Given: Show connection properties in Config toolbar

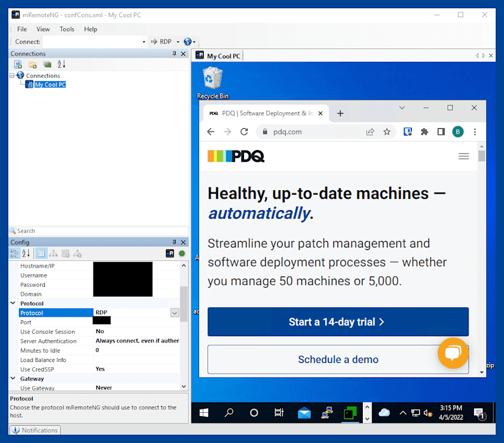Looking at the screenshot, I should [x=41, y=253].
